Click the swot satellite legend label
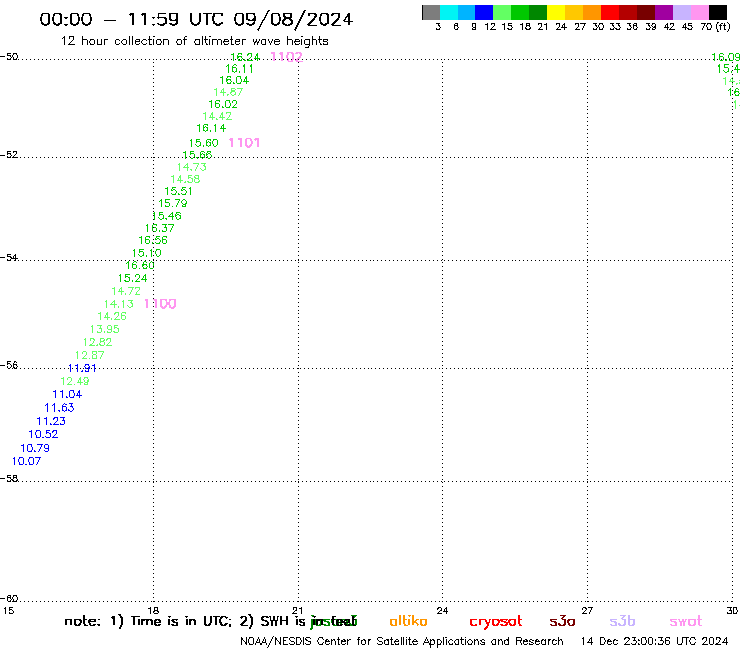740x650 pixels. [x=686, y=622]
